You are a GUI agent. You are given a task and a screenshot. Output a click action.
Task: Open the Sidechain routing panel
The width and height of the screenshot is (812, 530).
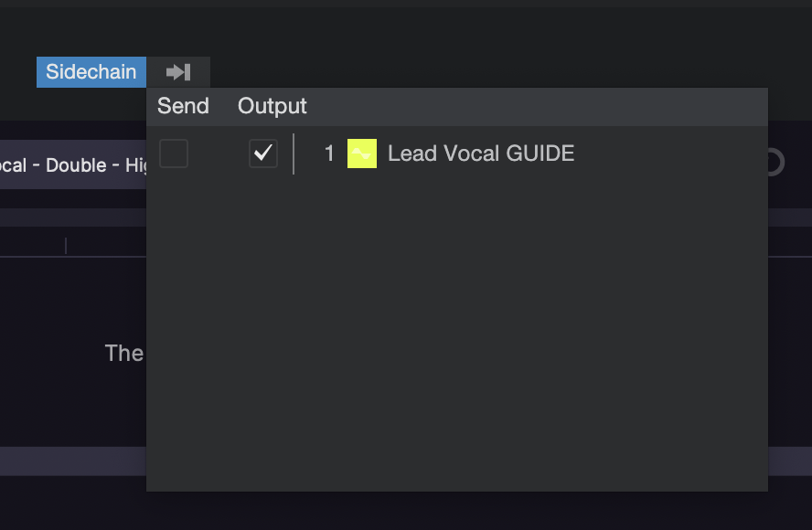(91, 71)
